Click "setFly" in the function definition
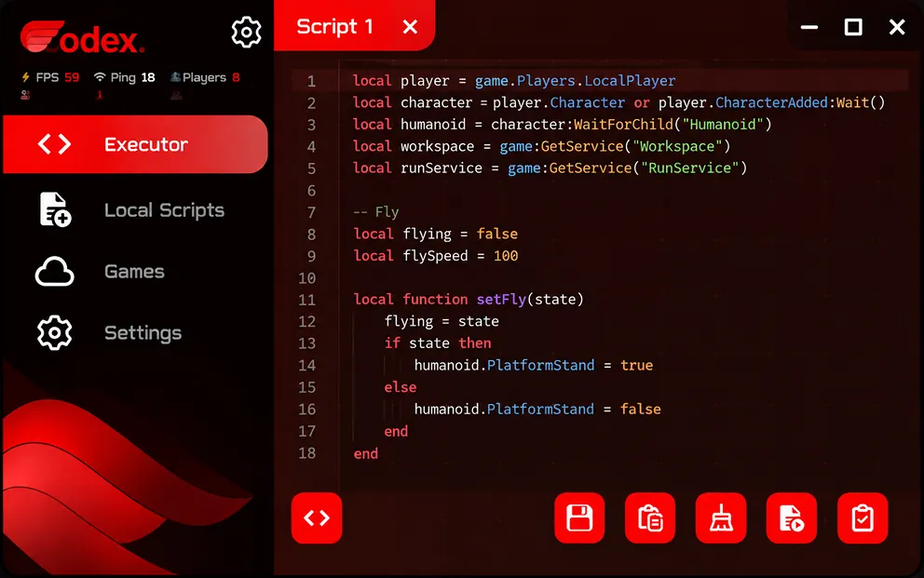The width and height of the screenshot is (924, 578). pos(501,300)
